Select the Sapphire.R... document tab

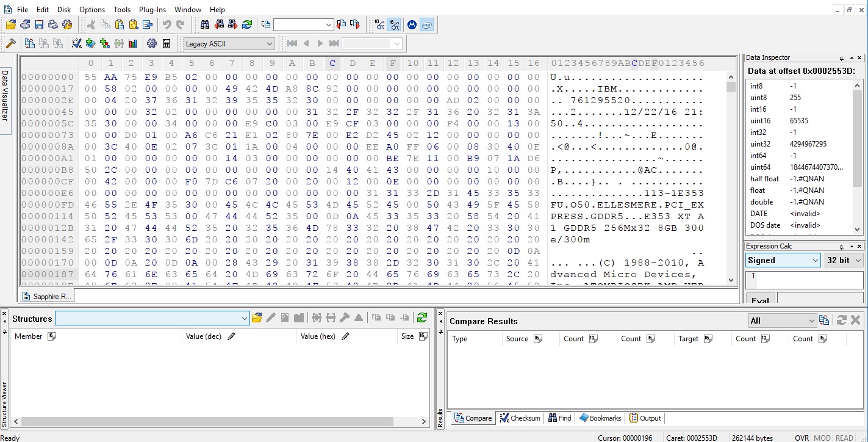47,296
